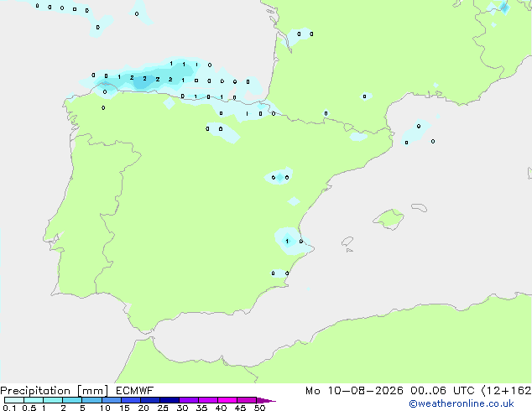Screen dimensions: 532x411
Task: Click the blue rain diamond between two zeros in eastern Spain
Action: [280, 177]
